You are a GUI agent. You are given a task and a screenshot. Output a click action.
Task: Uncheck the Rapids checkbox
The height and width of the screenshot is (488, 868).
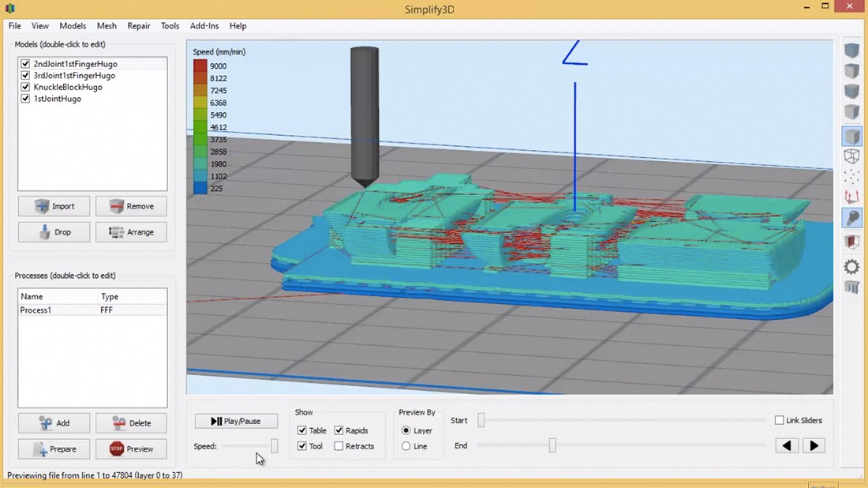pos(339,430)
